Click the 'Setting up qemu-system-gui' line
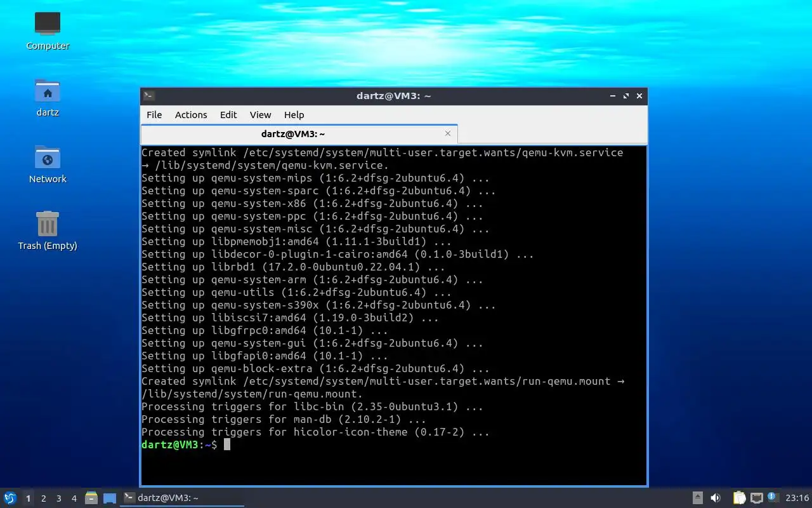Viewport: 812px width, 508px height. point(312,343)
